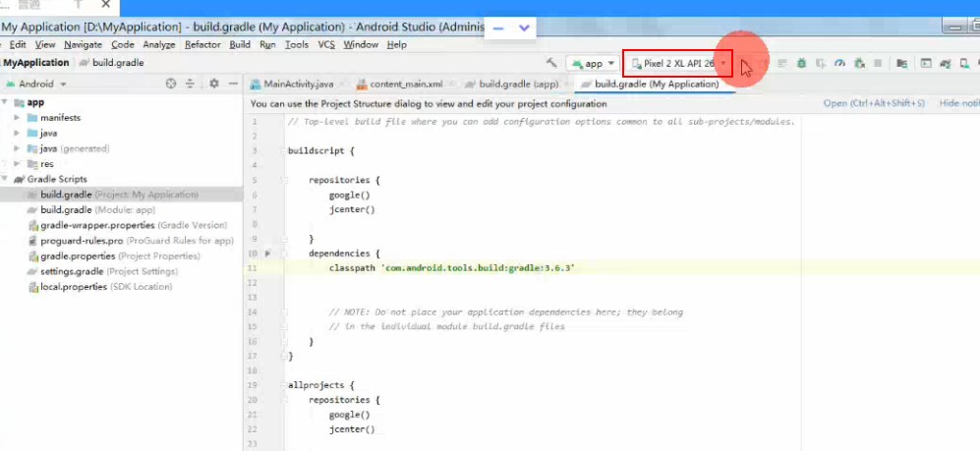Open the Edit menu
The image size is (980, 451).
[x=18, y=45]
